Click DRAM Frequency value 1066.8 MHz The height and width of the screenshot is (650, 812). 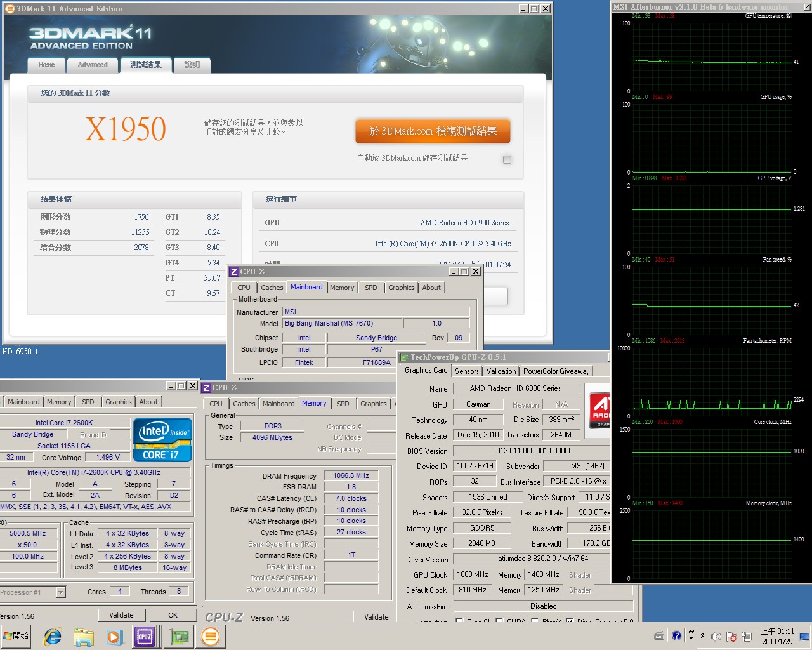(x=351, y=475)
